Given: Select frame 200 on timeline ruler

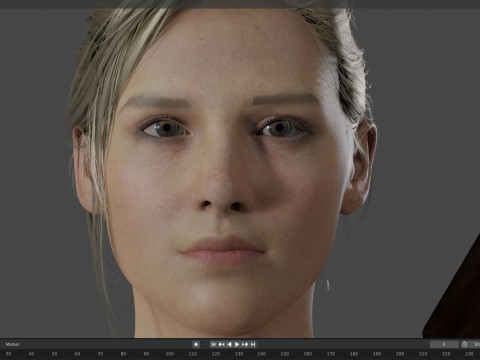Looking at the screenshot, I should point(400,354).
